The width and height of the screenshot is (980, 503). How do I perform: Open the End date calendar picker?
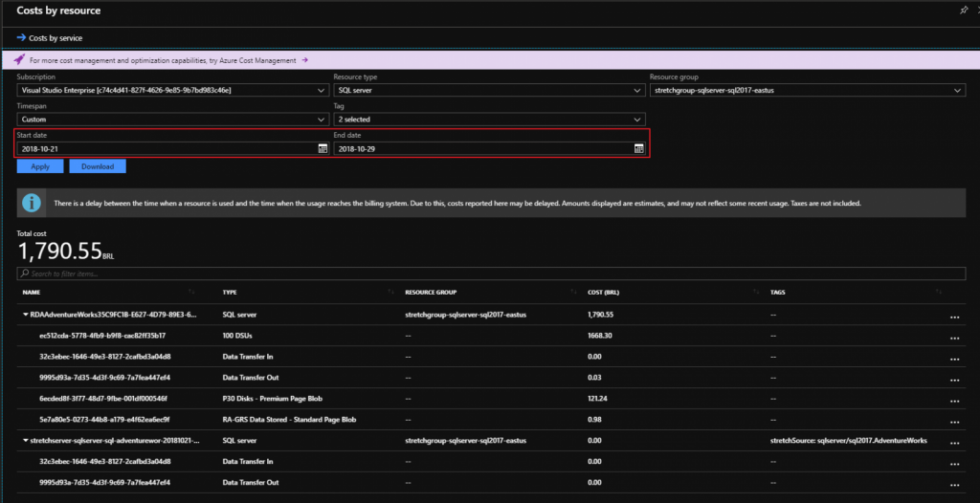(639, 149)
